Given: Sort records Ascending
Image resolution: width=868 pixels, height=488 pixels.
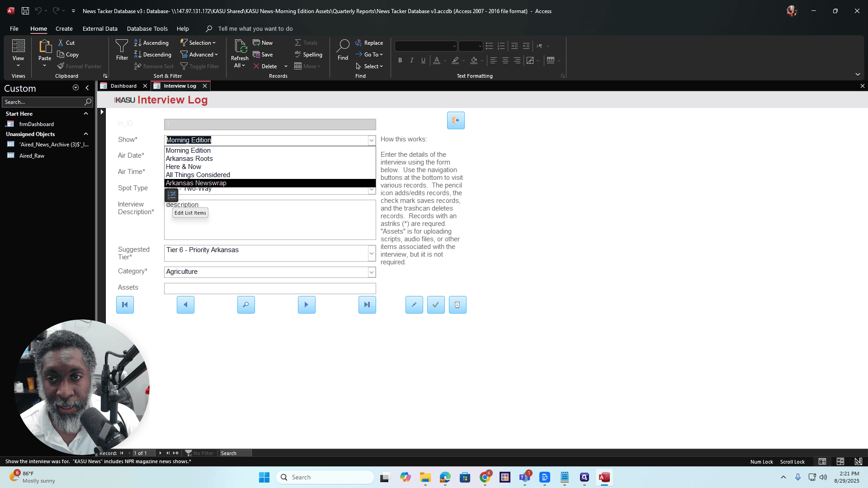Looking at the screenshot, I should point(151,43).
